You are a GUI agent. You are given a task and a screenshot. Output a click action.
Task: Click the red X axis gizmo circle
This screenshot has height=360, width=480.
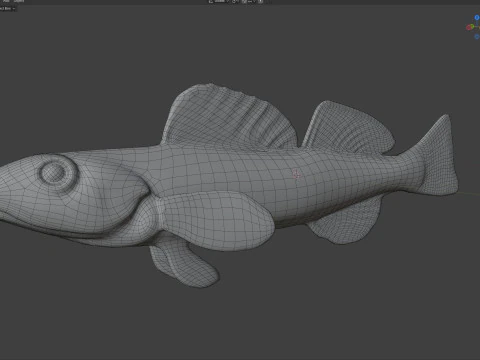click(x=469, y=27)
